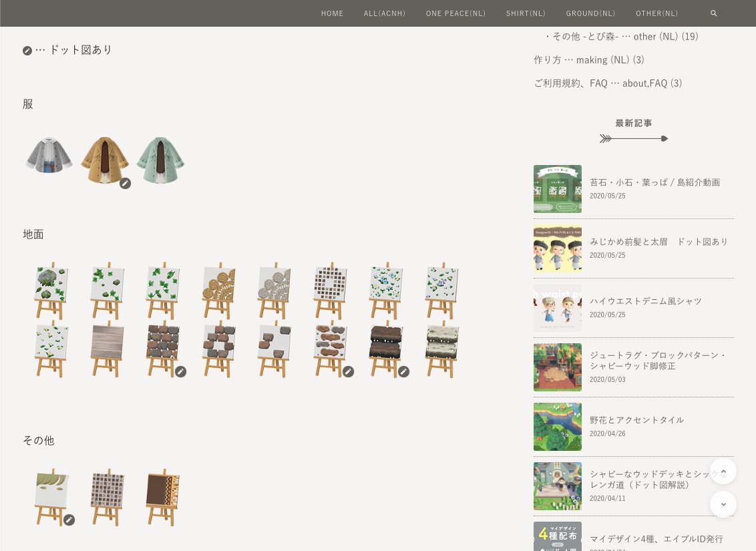Click the wood deck house scene thumbnail

tap(558, 486)
